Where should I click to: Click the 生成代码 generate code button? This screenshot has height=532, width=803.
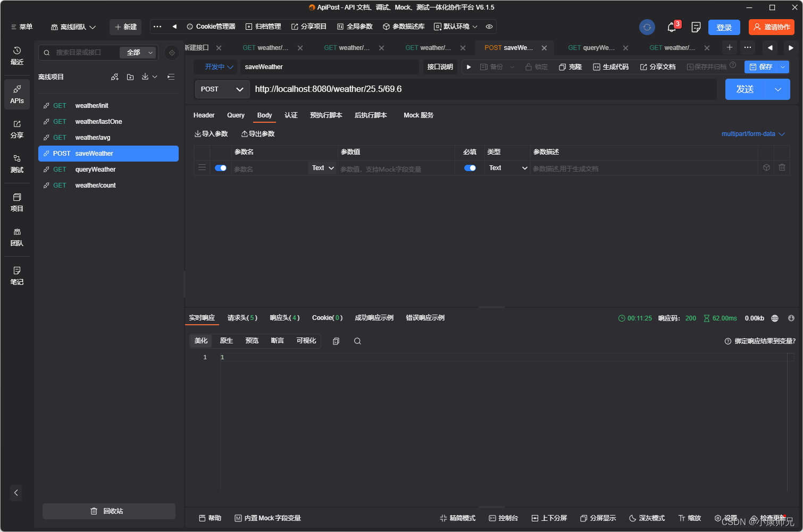(611, 67)
